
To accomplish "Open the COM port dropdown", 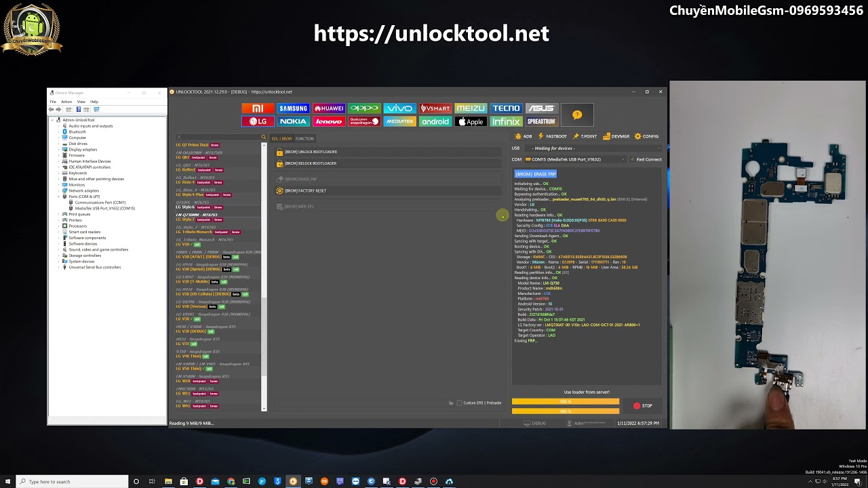I will click(x=576, y=159).
